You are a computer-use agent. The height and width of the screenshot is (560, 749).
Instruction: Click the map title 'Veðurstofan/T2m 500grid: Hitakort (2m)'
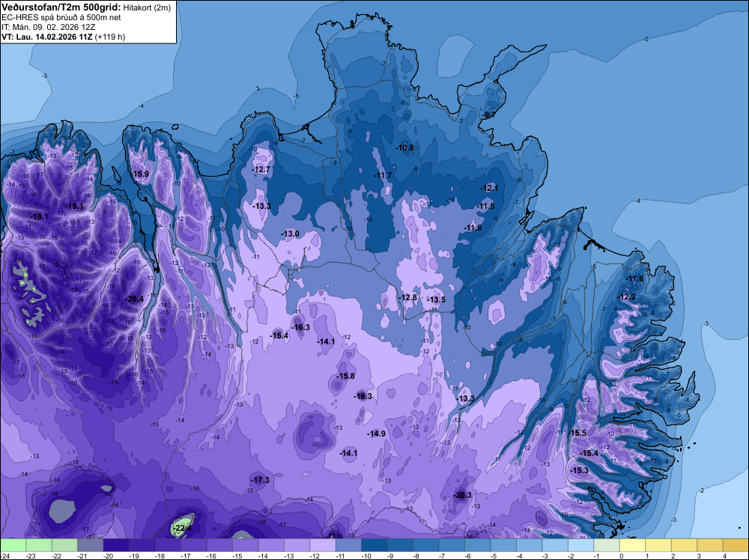[x=86, y=7]
